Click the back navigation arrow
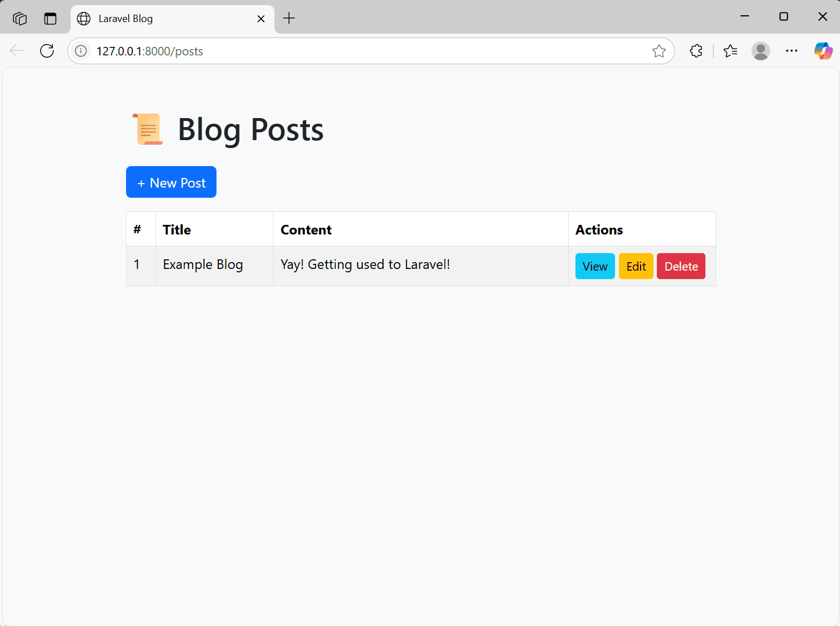The width and height of the screenshot is (840, 626). tap(16, 51)
